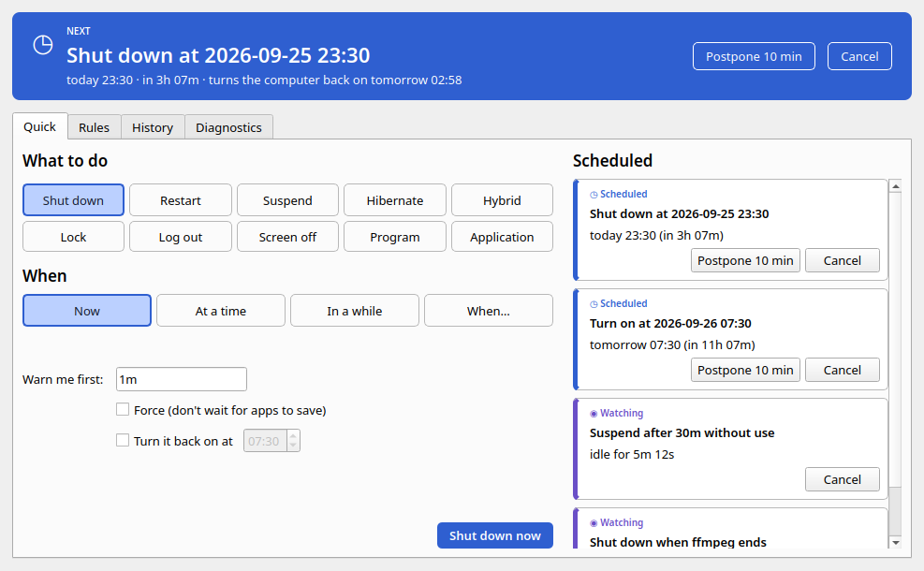Click the Warn me first input field
The width and height of the screenshot is (924, 571).
coord(182,379)
